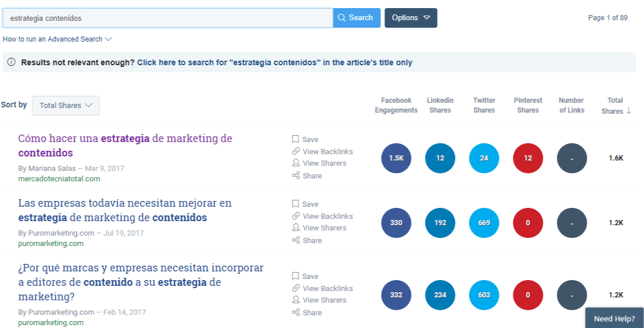Click the 1.6K total shares value
This screenshot has width=644, height=328.
click(616, 158)
